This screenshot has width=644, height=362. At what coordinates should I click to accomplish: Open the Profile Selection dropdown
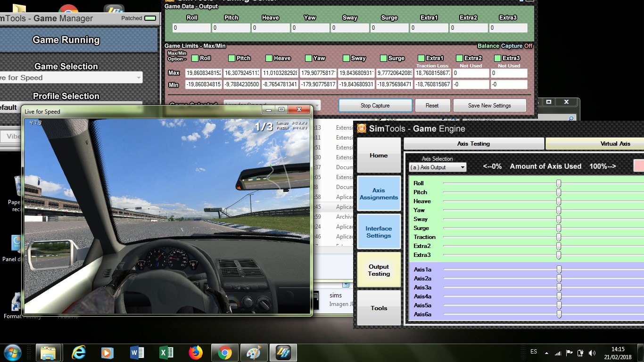tap(71, 107)
